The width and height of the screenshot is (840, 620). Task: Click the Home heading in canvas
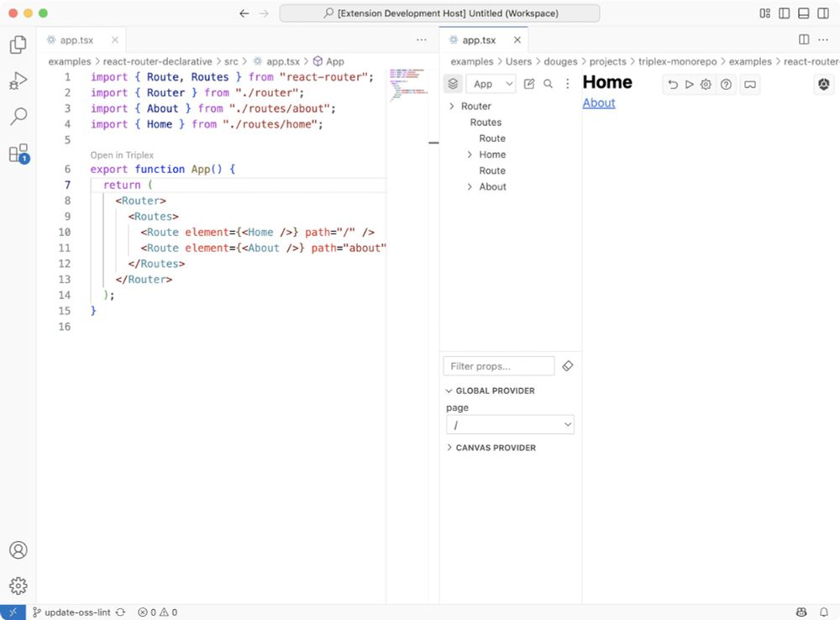tap(607, 82)
